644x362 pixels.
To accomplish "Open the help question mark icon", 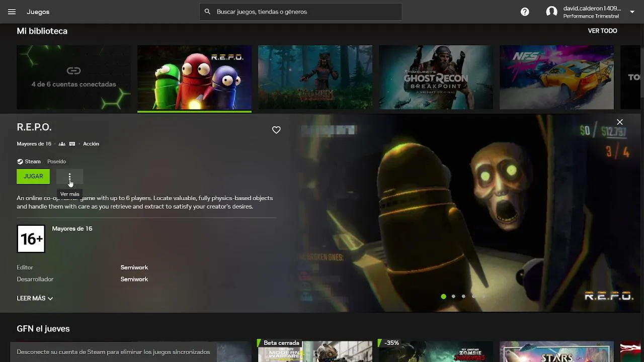I will [x=525, y=12].
